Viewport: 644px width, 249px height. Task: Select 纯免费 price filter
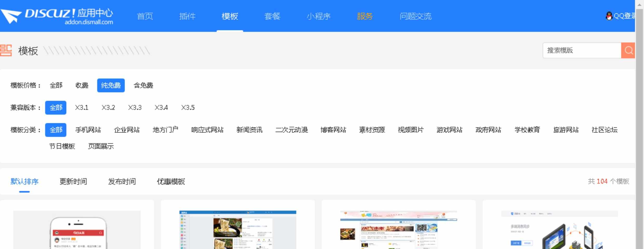(111, 85)
